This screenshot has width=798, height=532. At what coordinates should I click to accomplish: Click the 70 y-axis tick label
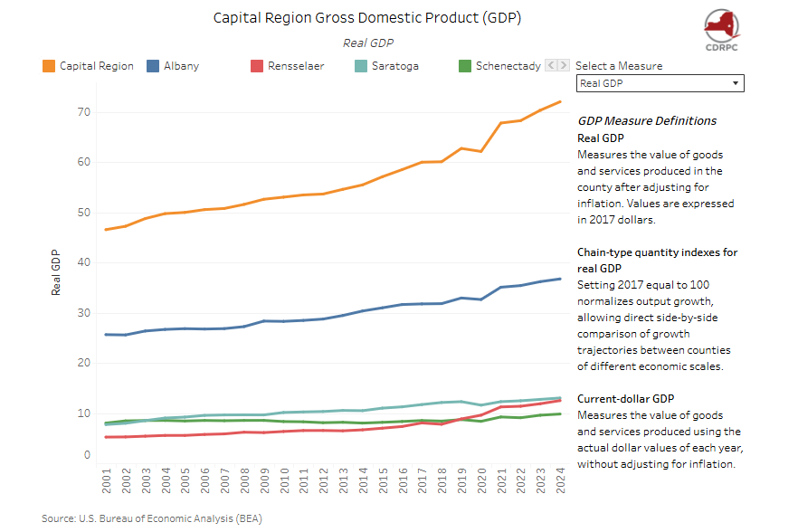coord(84,112)
